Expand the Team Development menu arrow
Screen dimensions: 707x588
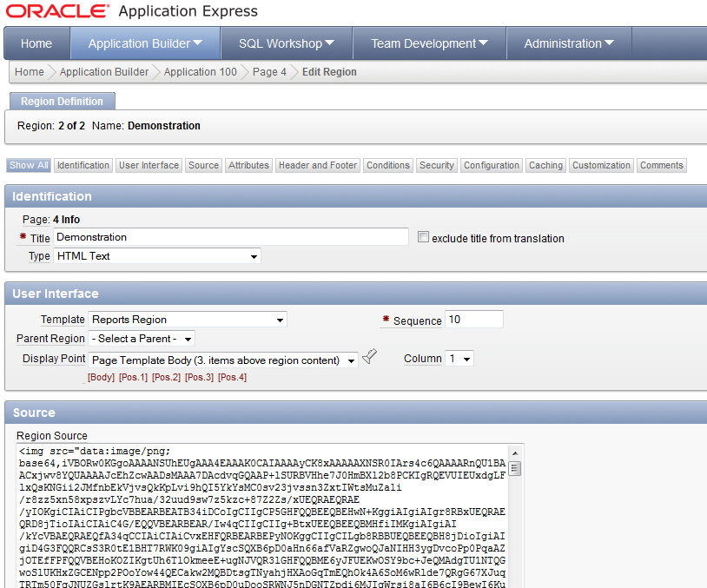[x=484, y=43]
